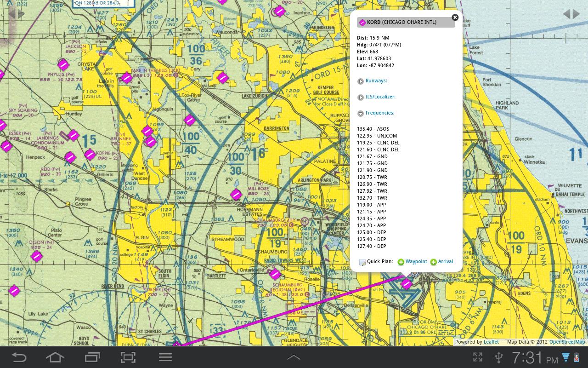Go to the Android home screen
This screenshot has width=588, height=368.
point(55,357)
